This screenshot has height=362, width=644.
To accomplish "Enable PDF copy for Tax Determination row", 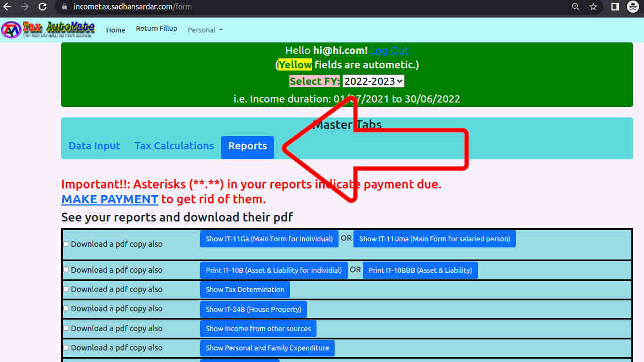I will [66, 289].
